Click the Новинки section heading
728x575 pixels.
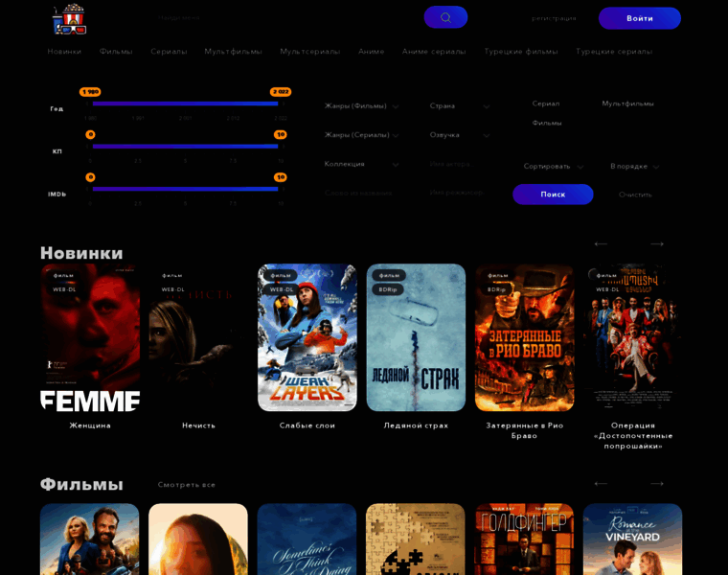[81, 253]
